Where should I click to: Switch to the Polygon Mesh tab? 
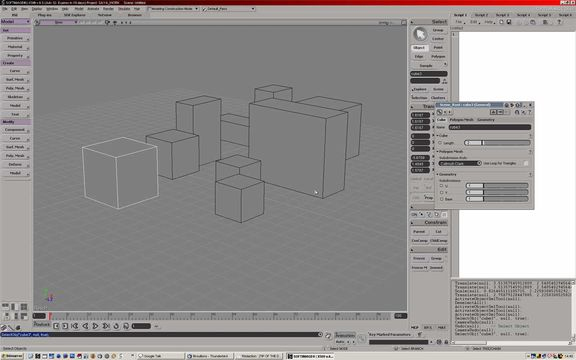[461, 120]
